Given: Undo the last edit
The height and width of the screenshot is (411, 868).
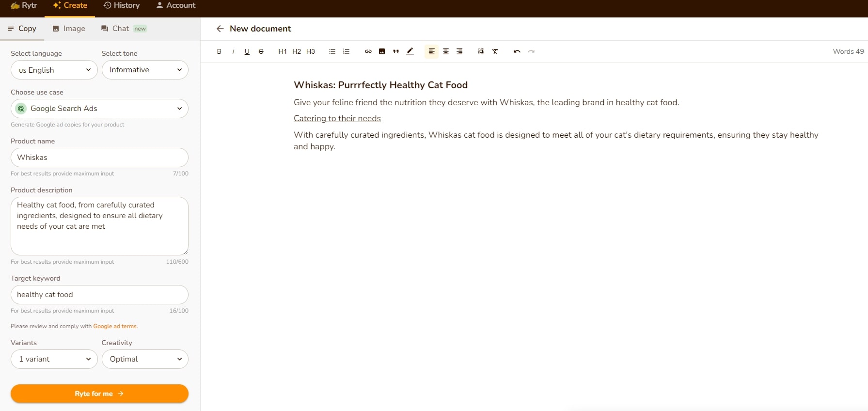Looking at the screenshot, I should [517, 51].
